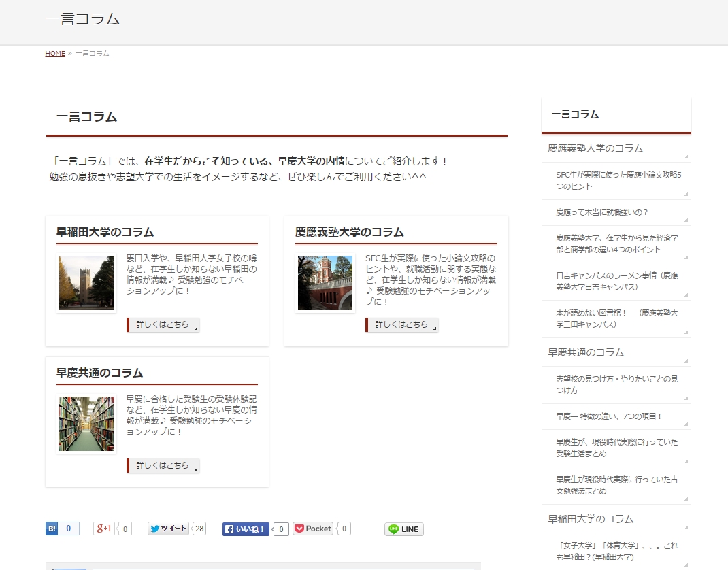Click the Hatena B! bookmark button

52,529
